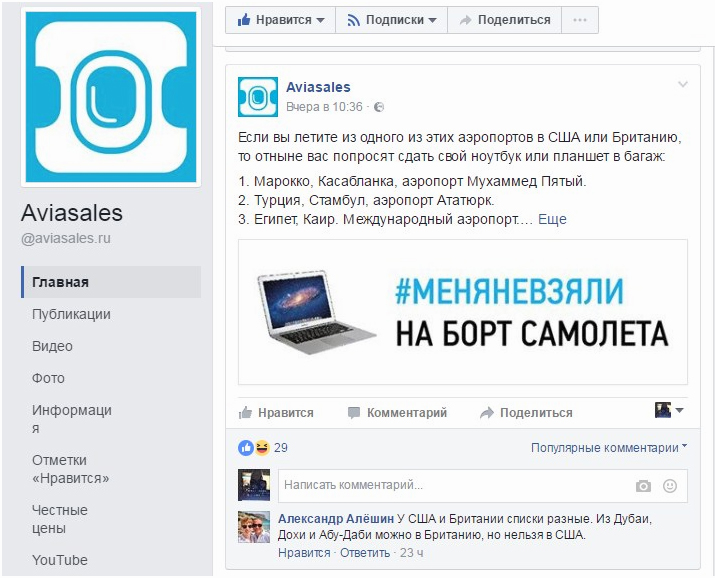Open the three-dots more options button
The image size is (715, 578).
(x=580, y=20)
